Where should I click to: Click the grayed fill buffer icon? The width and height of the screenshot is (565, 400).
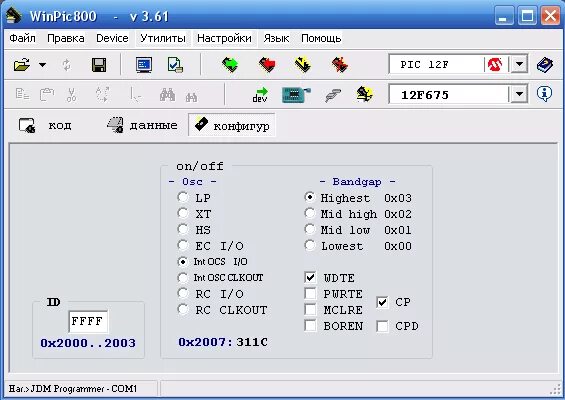coord(102,94)
